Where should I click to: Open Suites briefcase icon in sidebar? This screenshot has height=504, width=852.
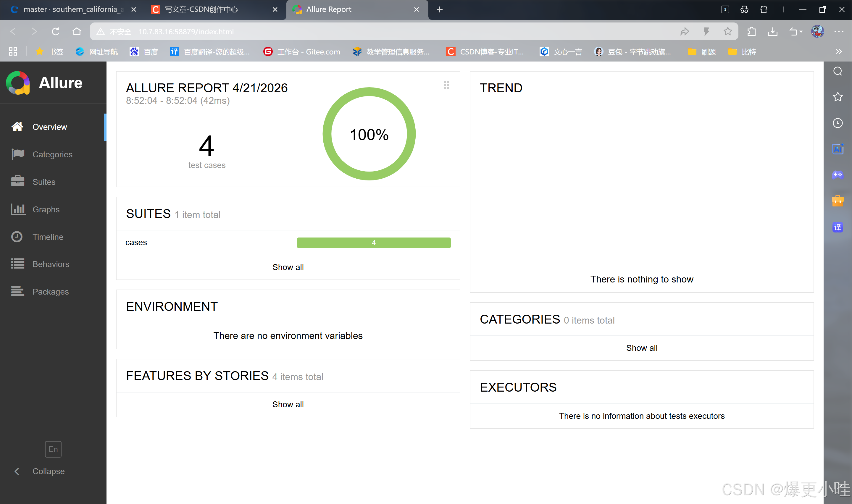click(18, 182)
